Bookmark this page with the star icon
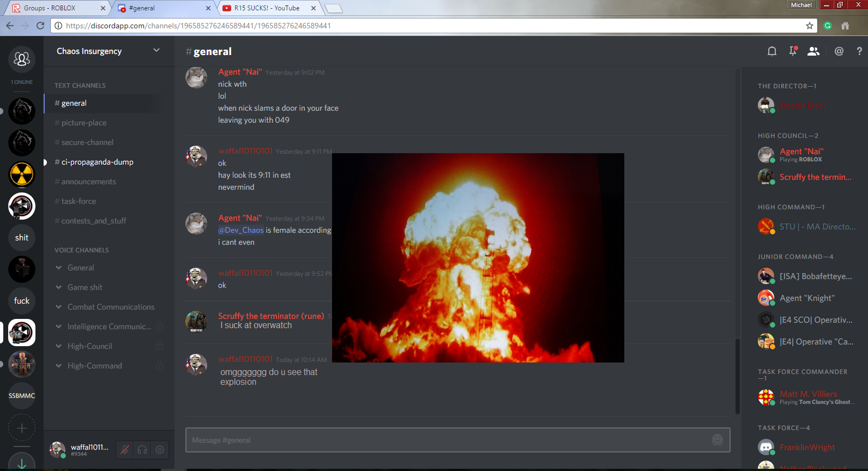Image resolution: width=868 pixels, height=471 pixels. 810,26
